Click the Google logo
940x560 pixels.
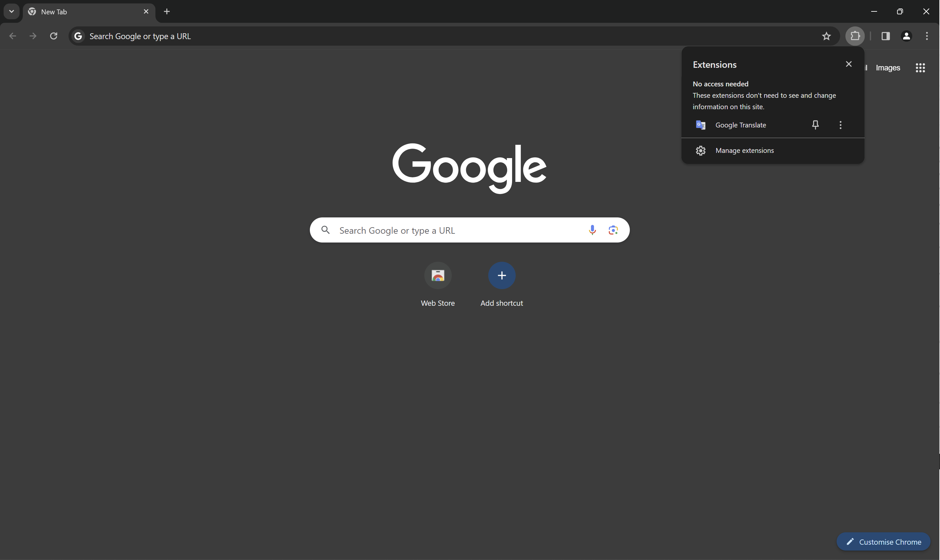pos(469,168)
